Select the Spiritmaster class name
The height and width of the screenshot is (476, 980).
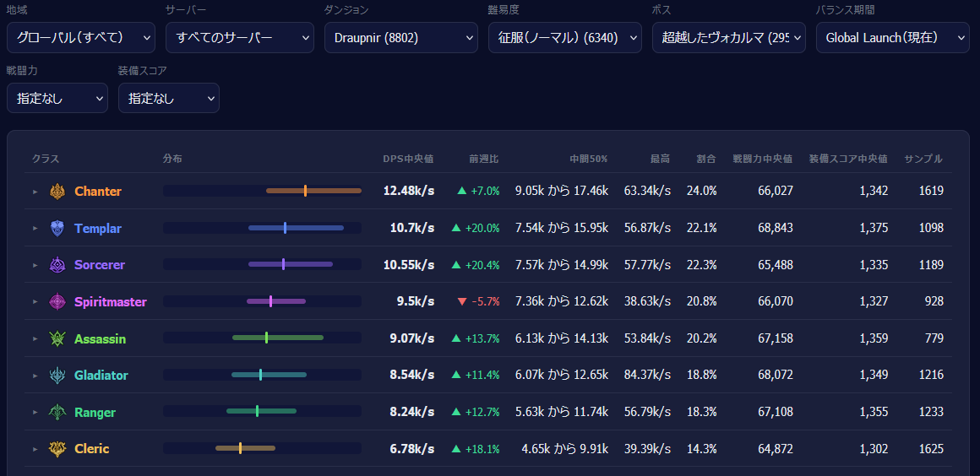click(x=110, y=301)
